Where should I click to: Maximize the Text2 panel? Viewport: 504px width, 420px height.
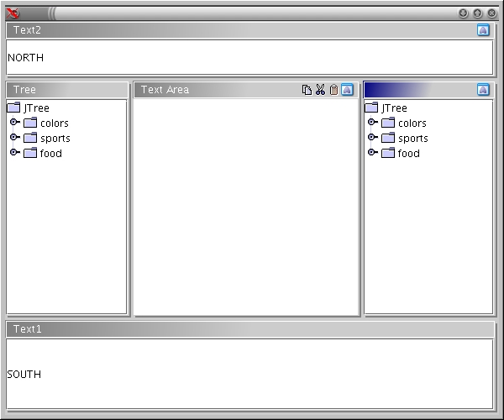tap(483, 30)
